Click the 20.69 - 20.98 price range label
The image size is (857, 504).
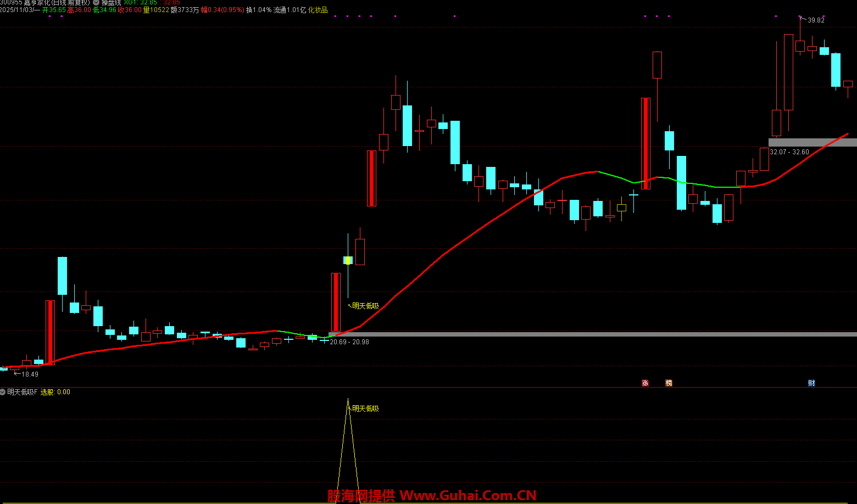[x=349, y=342]
